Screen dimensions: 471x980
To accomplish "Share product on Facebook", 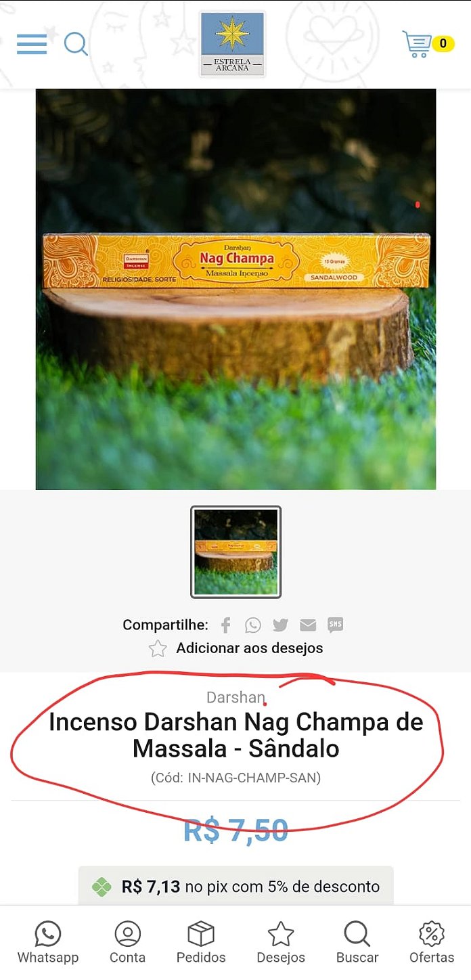I will [x=226, y=625].
